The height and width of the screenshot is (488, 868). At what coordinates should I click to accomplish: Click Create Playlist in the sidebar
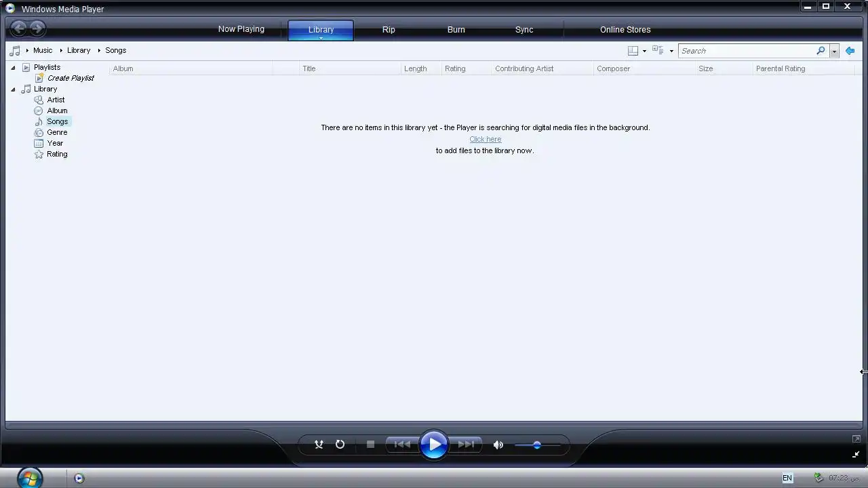coord(71,78)
